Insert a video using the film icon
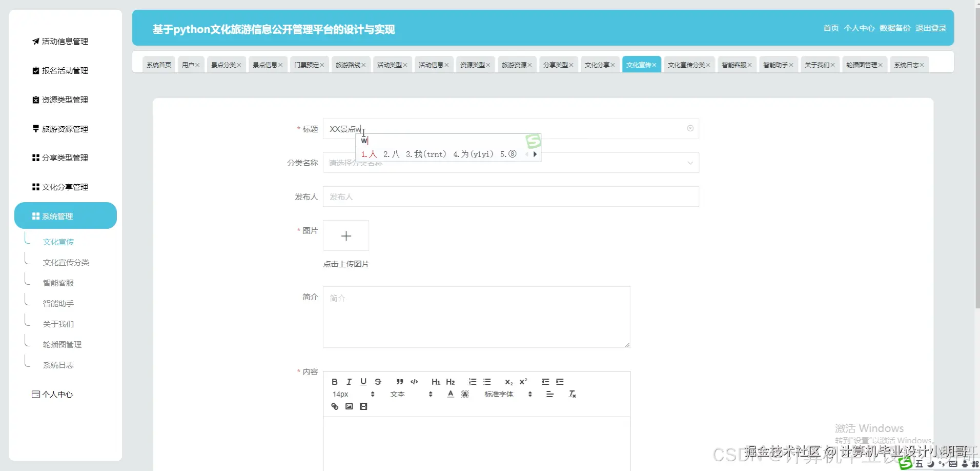Viewport: 980px width, 471px height. (x=364, y=406)
